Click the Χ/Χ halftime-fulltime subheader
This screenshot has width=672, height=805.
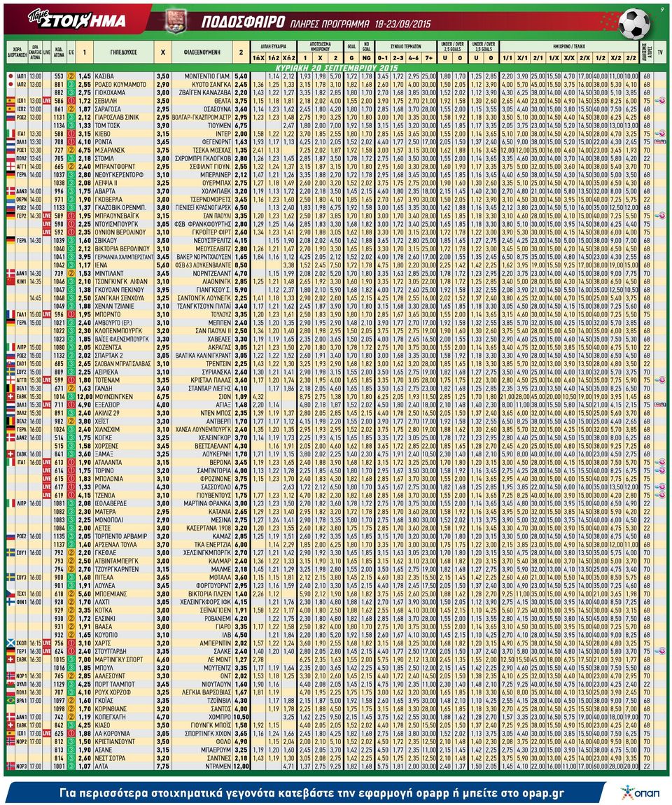pyautogui.click(x=569, y=58)
